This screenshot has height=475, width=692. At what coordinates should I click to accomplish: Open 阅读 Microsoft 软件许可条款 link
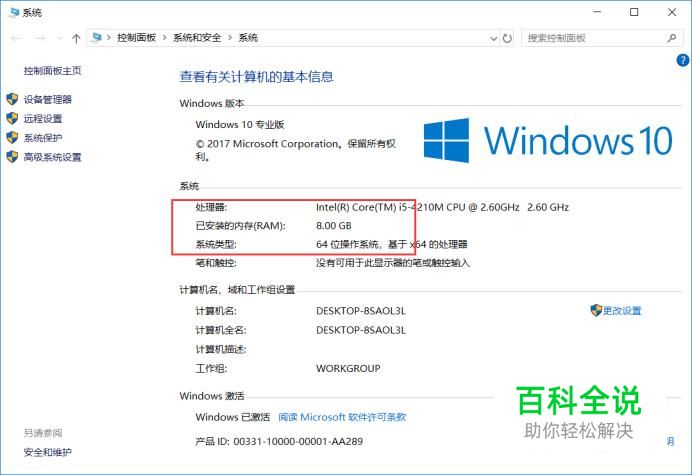(x=342, y=417)
